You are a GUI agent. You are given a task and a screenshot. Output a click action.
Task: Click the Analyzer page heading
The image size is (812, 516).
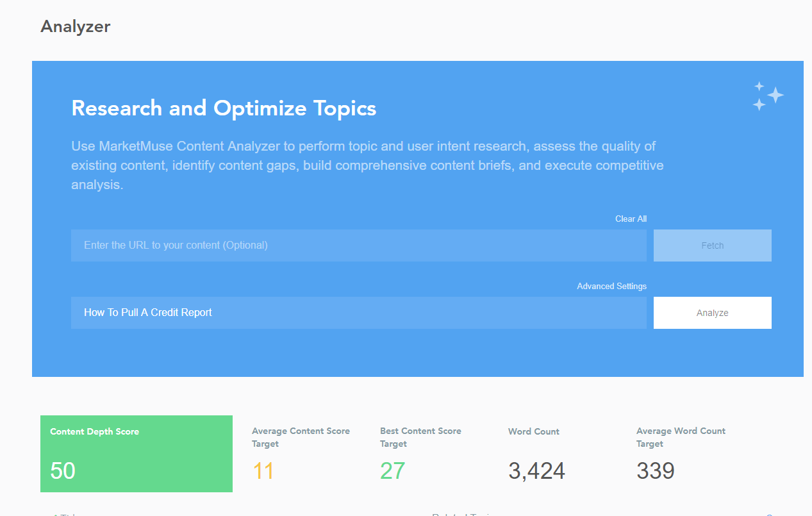tap(76, 26)
